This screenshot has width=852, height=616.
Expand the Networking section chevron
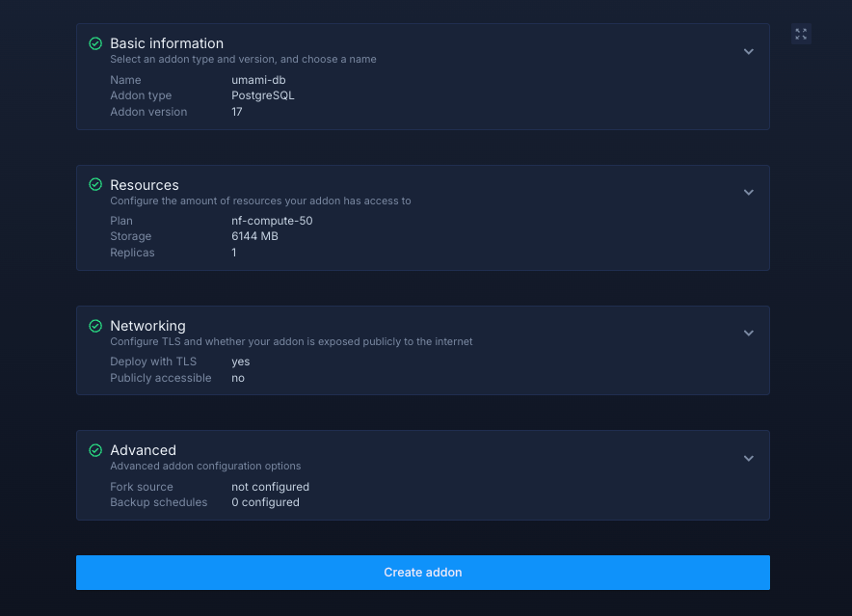click(749, 334)
